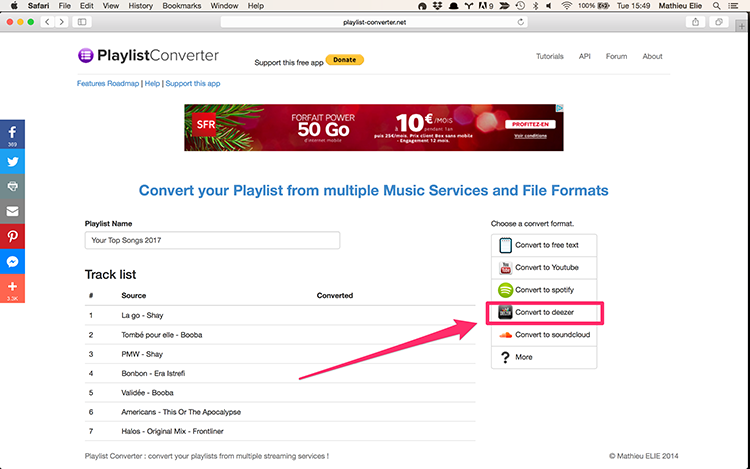Open the Time Machine menu bar icon
The width and height of the screenshot is (750, 469).
pyautogui.click(x=520, y=6)
